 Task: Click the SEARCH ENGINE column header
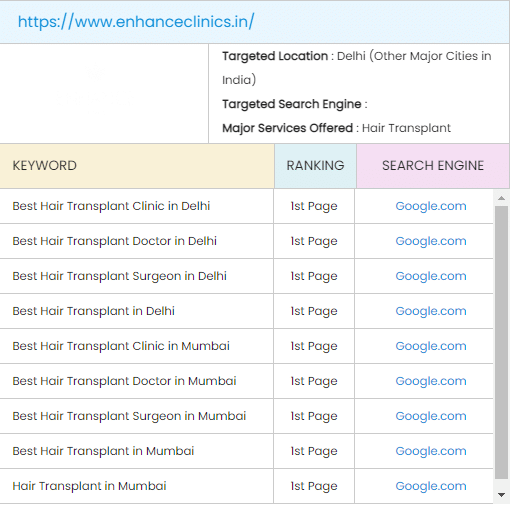pos(433,166)
